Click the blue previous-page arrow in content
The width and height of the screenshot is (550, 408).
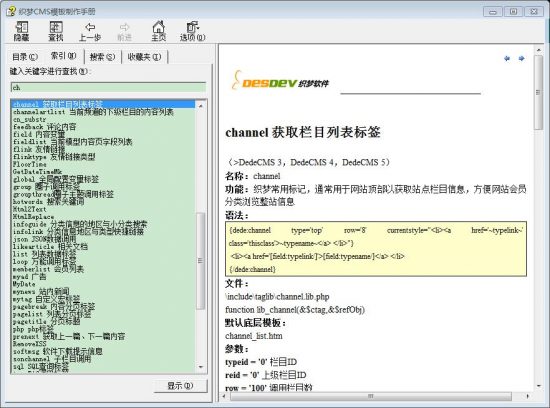tap(507, 58)
